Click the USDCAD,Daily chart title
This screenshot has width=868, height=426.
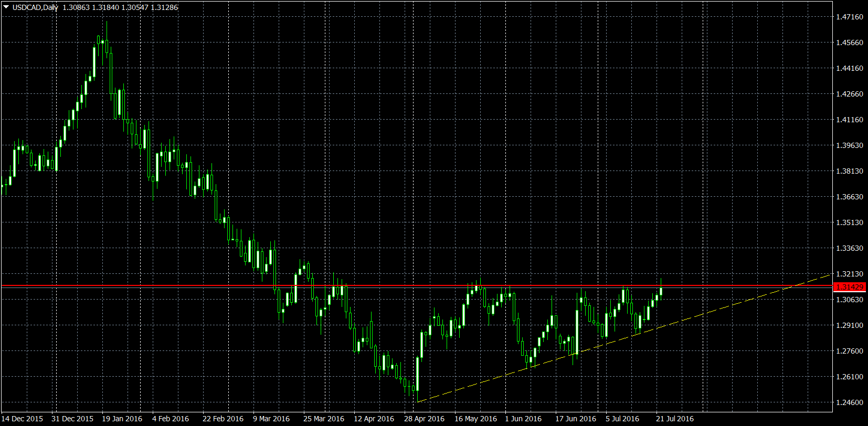coord(35,7)
